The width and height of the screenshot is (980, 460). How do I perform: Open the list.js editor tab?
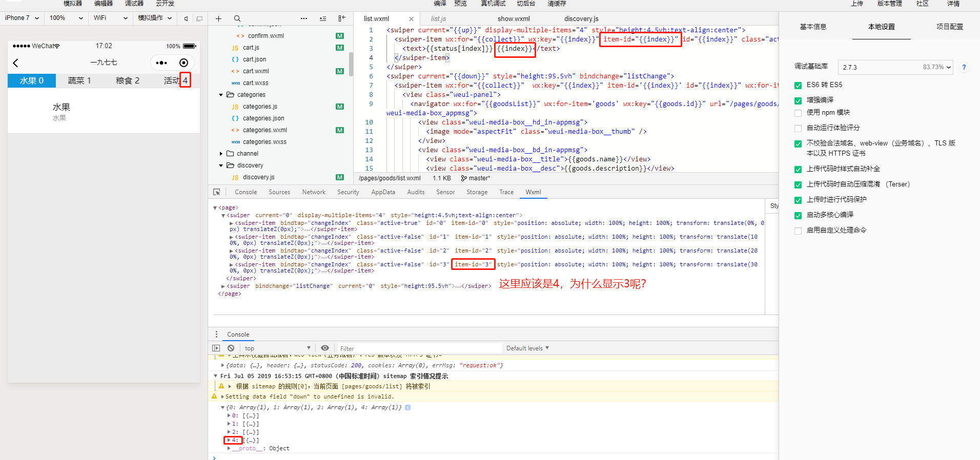[438, 19]
